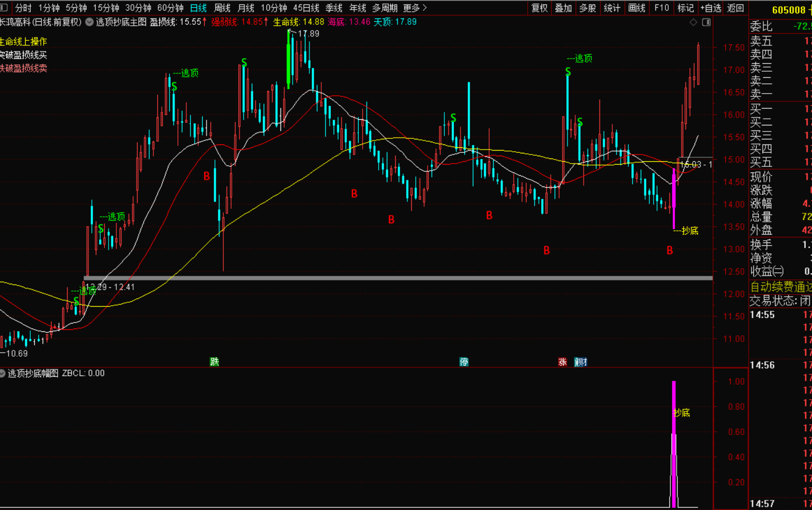Screen dimensions: 812x510
Task: Open the 逃顶抄底主图 indicator dropdown arrow
Action: click(90, 22)
